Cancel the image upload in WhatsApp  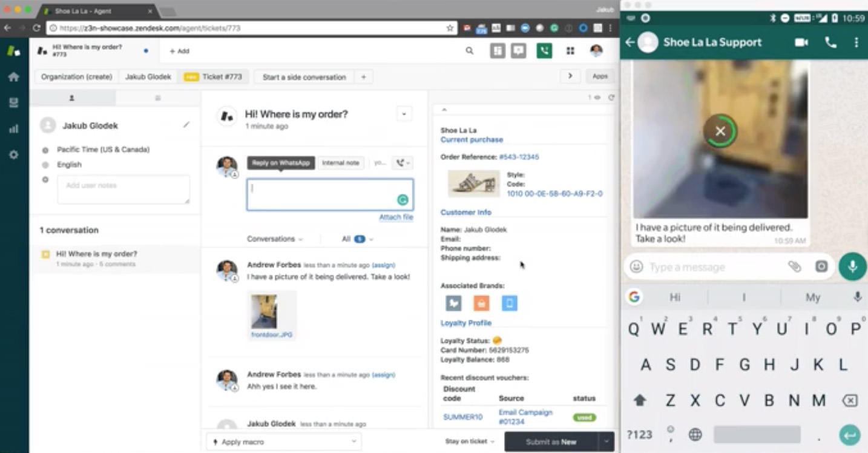point(720,131)
